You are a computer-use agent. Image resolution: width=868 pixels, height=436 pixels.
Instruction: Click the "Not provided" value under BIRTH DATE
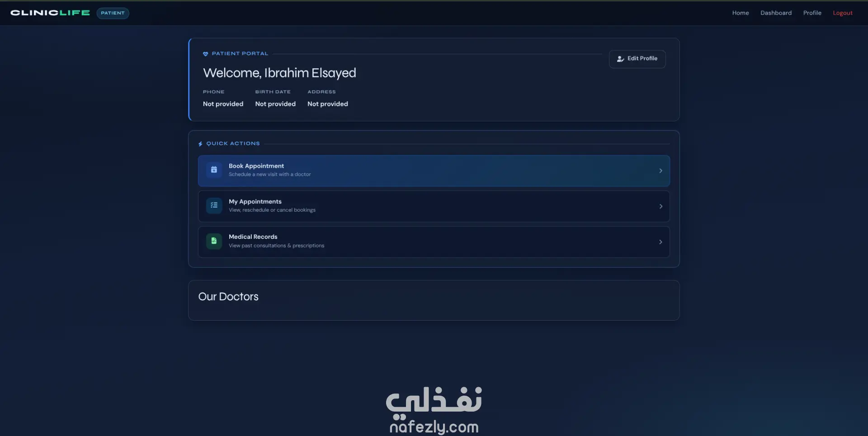[275, 104]
